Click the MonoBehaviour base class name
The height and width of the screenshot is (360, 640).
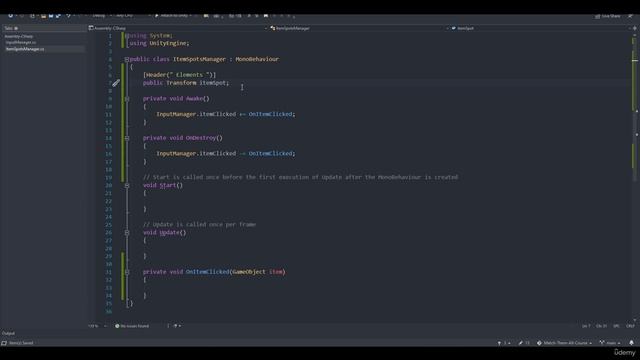click(257, 59)
